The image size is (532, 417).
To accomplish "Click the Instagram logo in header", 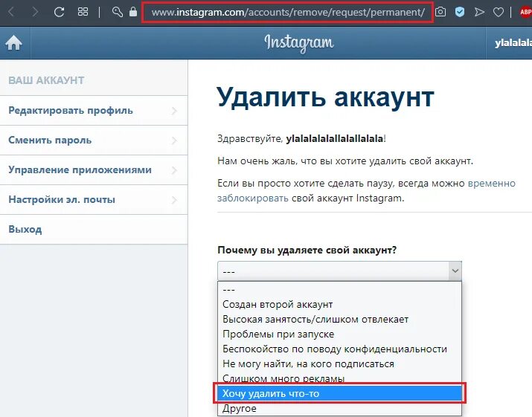I will click(x=299, y=43).
